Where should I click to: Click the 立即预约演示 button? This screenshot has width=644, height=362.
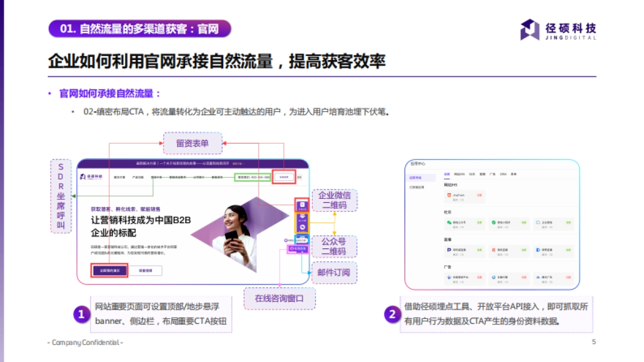point(109,270)
